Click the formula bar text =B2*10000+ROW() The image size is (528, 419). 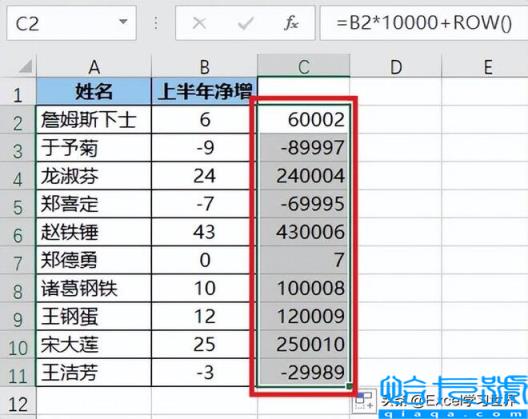424,23
